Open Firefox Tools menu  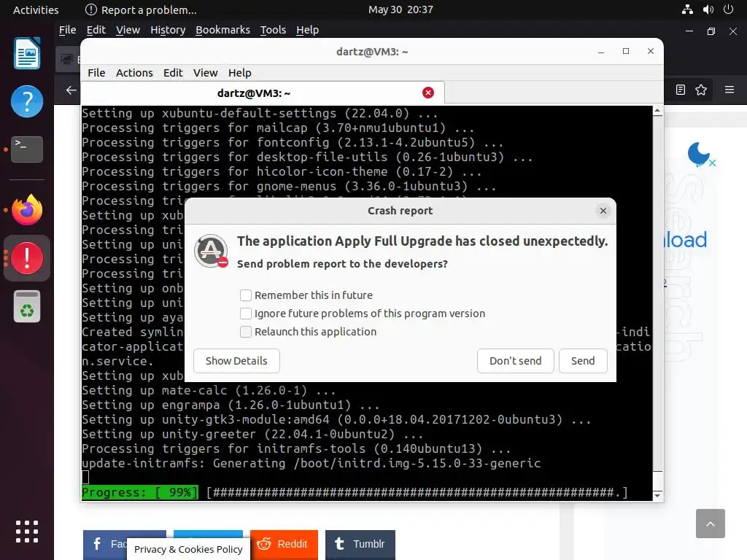click(273, 30)
